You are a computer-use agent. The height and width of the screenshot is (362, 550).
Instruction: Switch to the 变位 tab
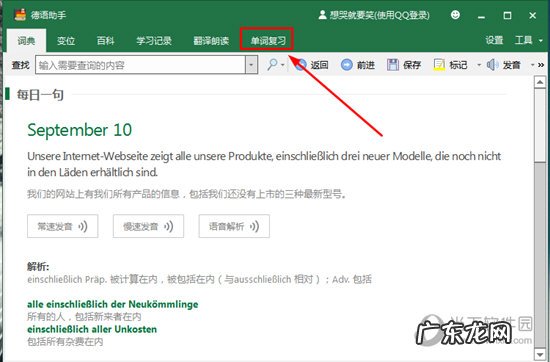66,41
